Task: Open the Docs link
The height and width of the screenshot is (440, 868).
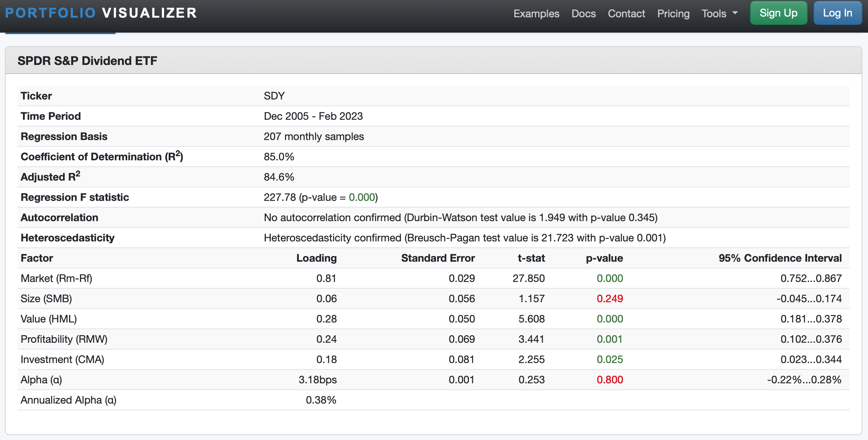Action: (x=583, y=14)
